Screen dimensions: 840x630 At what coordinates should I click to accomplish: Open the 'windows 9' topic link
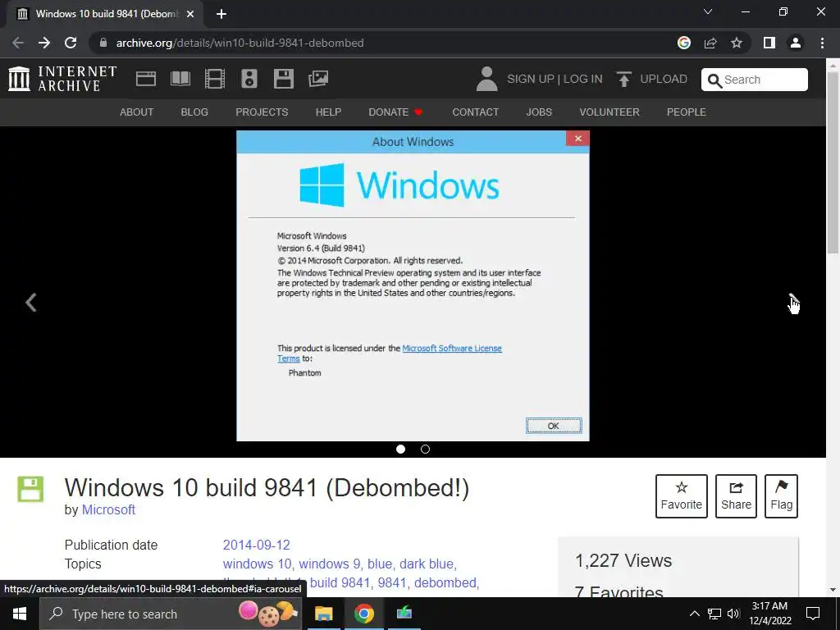tap(330, 564)
